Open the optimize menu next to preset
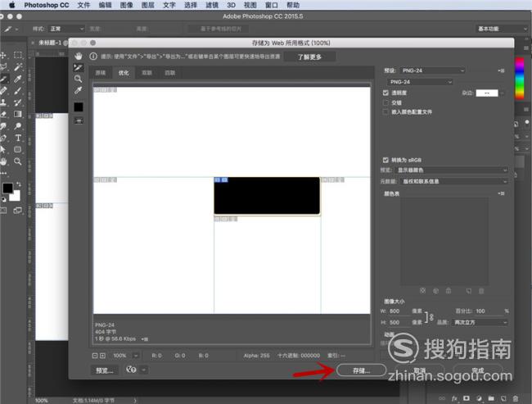The height and width of the screenshot is (404, 532). click(x=501, y=70)
